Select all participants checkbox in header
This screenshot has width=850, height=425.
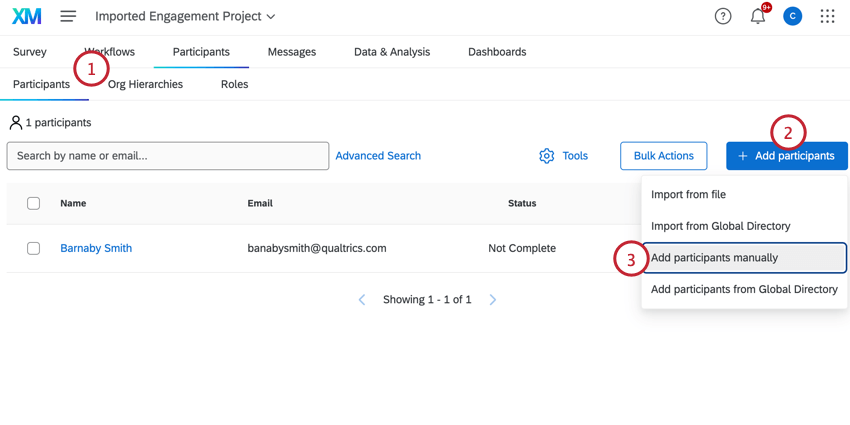[x=33, y=203]
